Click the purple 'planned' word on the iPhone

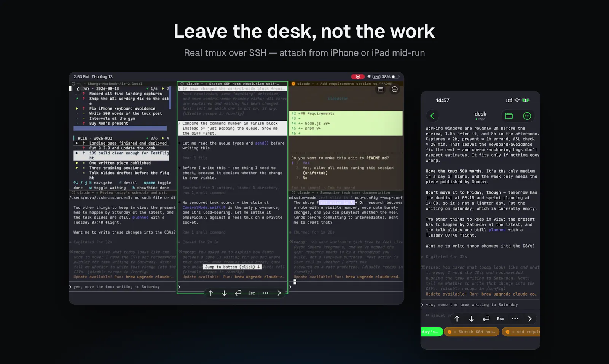[497, 230]
